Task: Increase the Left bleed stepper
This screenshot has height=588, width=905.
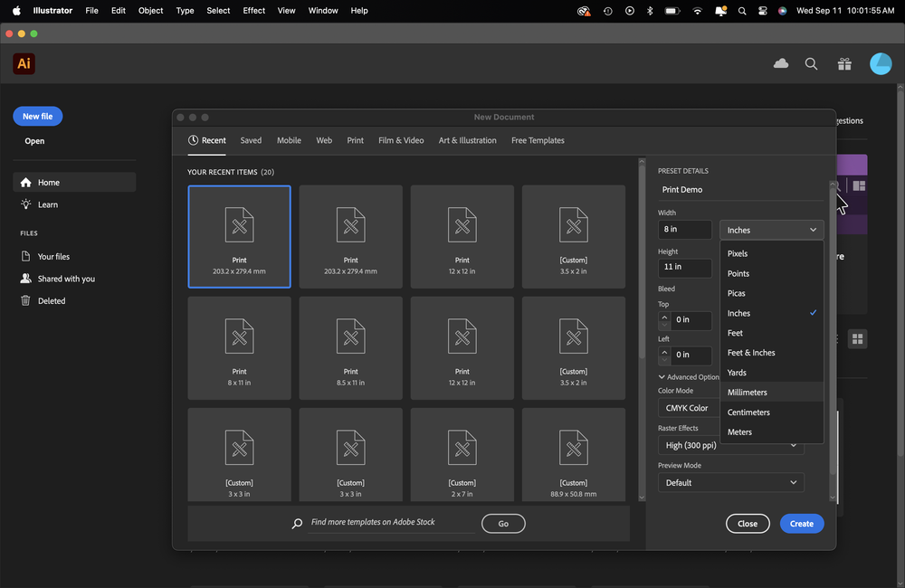Action: [664, 351]
